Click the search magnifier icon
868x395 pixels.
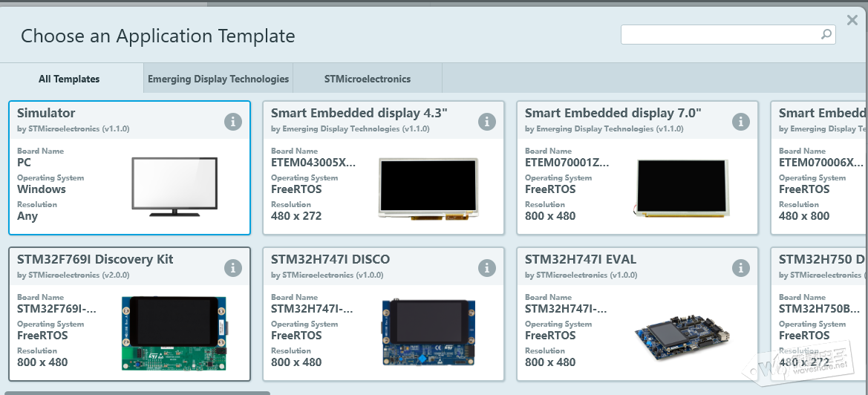point(826,34)
